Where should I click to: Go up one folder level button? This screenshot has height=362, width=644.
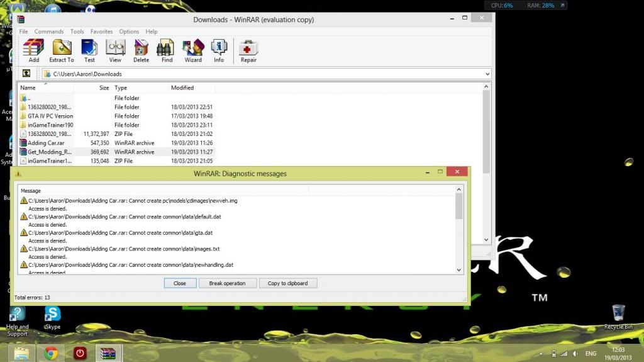pos(26,74)
